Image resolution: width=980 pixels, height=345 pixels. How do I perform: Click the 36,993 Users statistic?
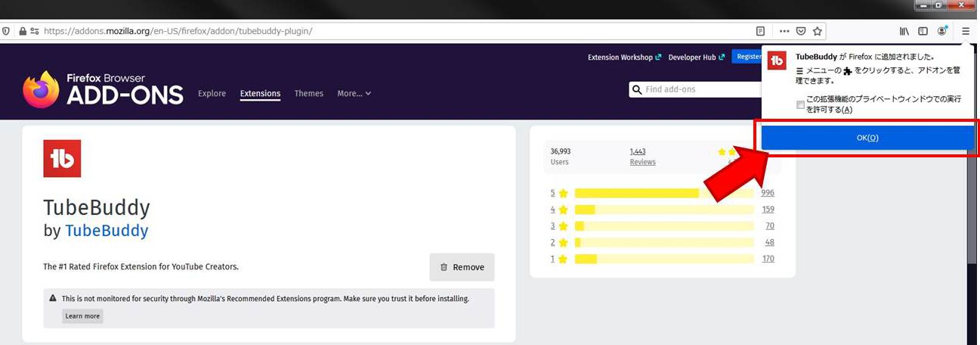(561, 157)
